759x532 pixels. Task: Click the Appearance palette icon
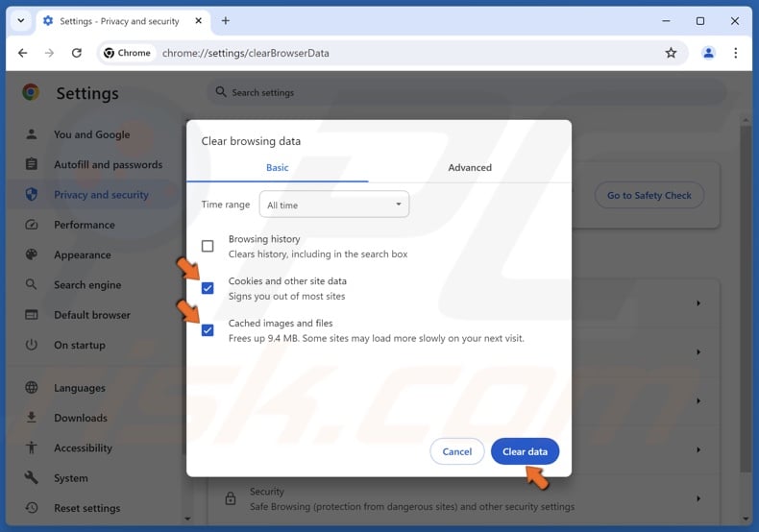[x=32, y=254]
